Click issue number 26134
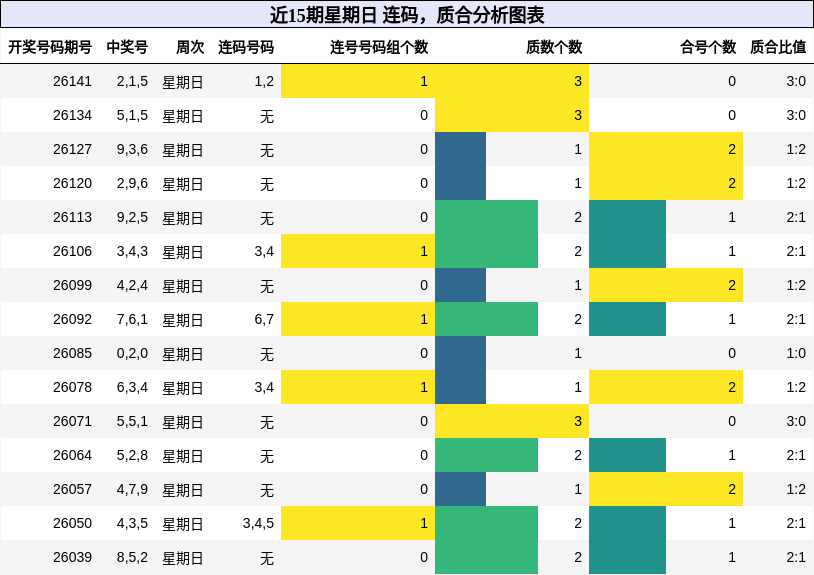814x575 pixels. [x=72, y=115]
